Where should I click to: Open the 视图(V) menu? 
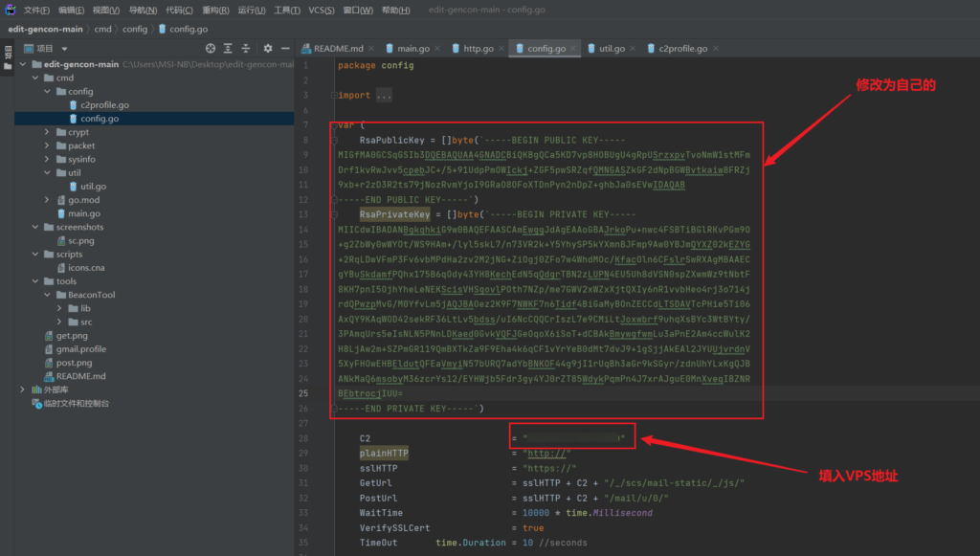click(106, 10)
